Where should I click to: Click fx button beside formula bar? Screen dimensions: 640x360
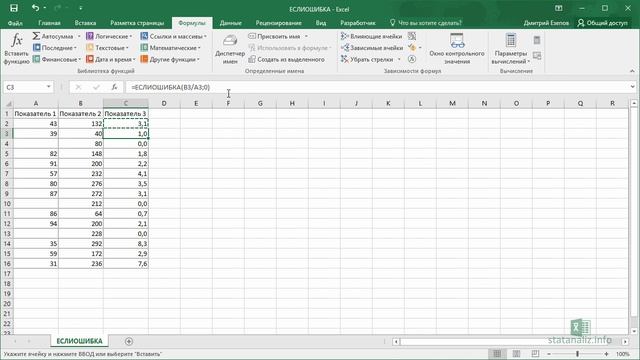point(114,87)
